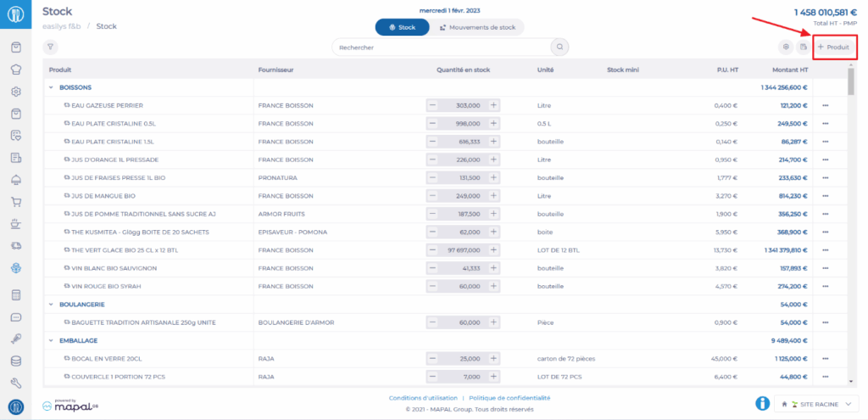Decrease quantity of VIN ROUGE BIO SYRAH
868x420 pixels.
[x=432, y=286]
